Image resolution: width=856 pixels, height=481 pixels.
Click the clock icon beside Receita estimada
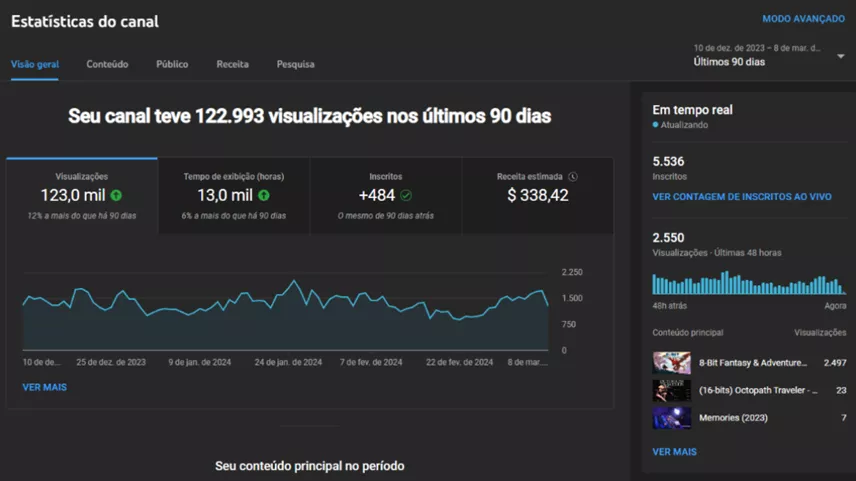tap(572, 177)
